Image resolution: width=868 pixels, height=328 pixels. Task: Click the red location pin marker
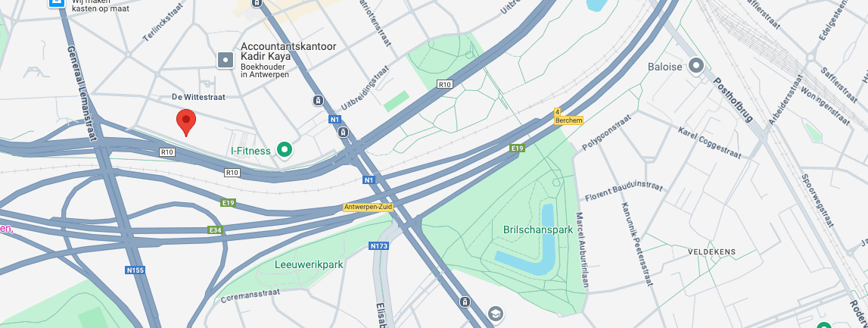[x=186, y=123]
